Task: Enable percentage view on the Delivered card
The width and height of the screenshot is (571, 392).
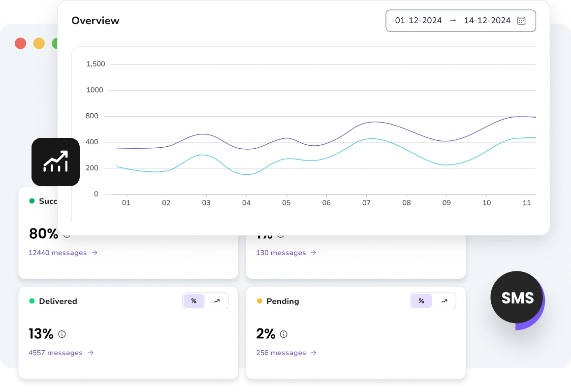Action: (x=193, y=300)
